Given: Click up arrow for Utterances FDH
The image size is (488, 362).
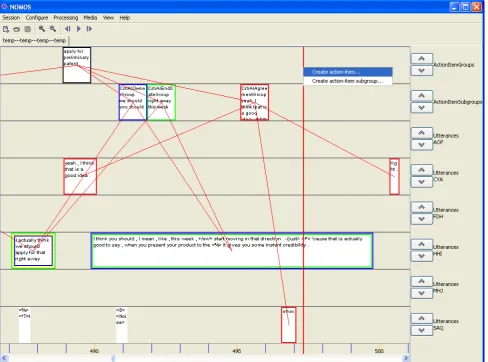Looking at the screenshot, I should [421, 207].
